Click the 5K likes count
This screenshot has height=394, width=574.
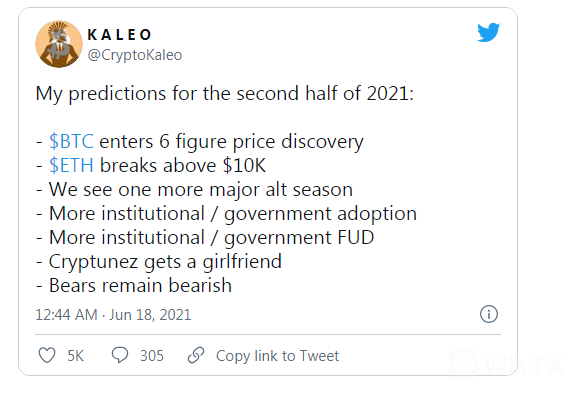(75, 356)
